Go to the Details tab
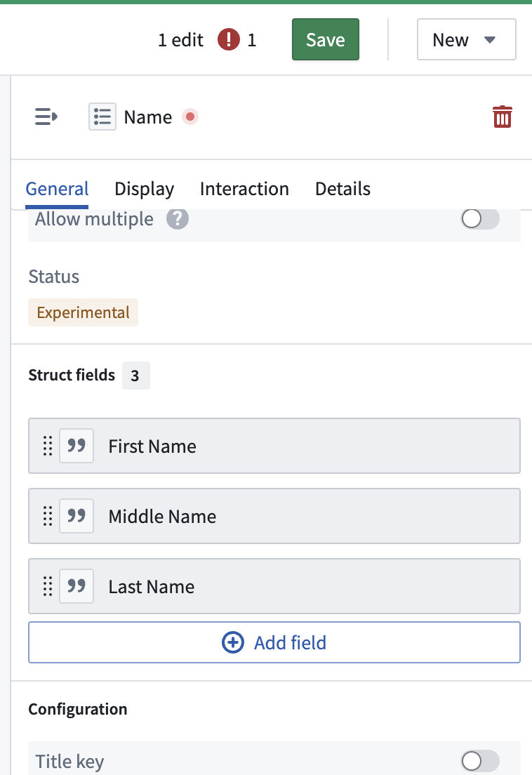This screenshot has height=775, width=532. point(343,189)
